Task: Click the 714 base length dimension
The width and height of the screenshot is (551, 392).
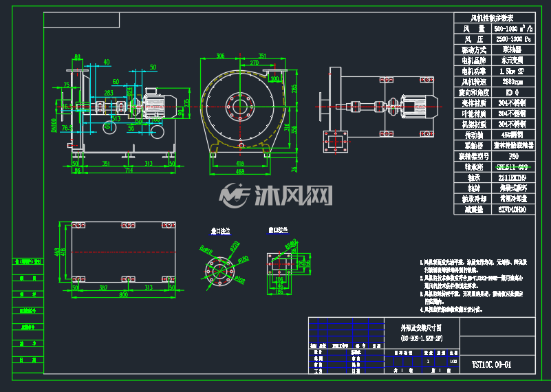Action: (x=129, y=171)
